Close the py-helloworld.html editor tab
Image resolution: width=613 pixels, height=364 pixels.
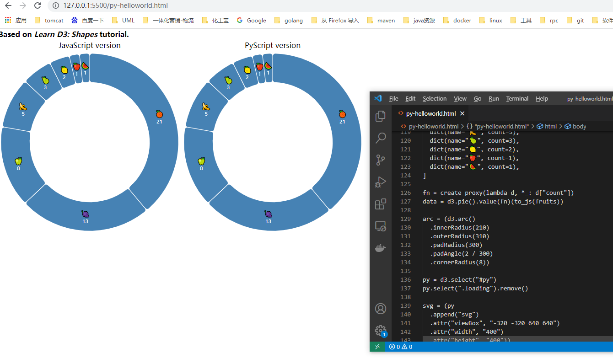(x=462, y=113)
